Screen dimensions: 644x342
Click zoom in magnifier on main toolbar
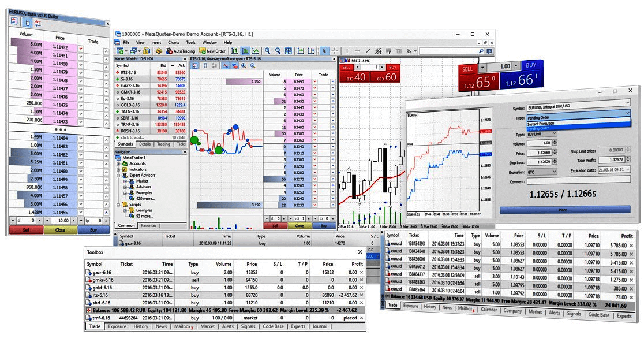267,51
